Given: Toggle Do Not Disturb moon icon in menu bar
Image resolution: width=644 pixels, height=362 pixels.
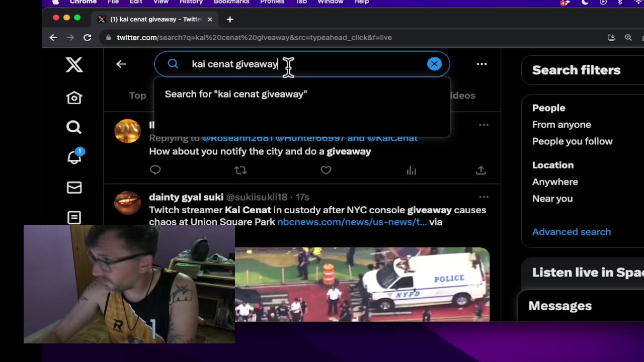Looking at the screenshot, I should (x=585, y=2).
